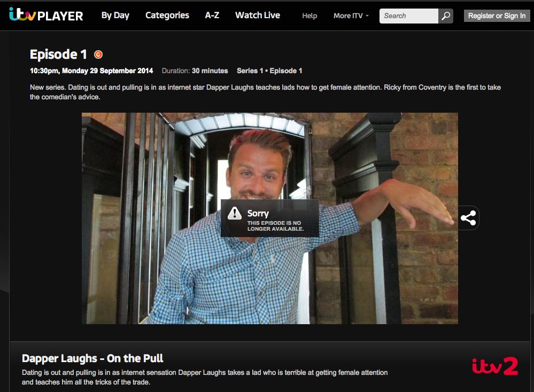Open the Categories menu

click(x=167, y=15)
